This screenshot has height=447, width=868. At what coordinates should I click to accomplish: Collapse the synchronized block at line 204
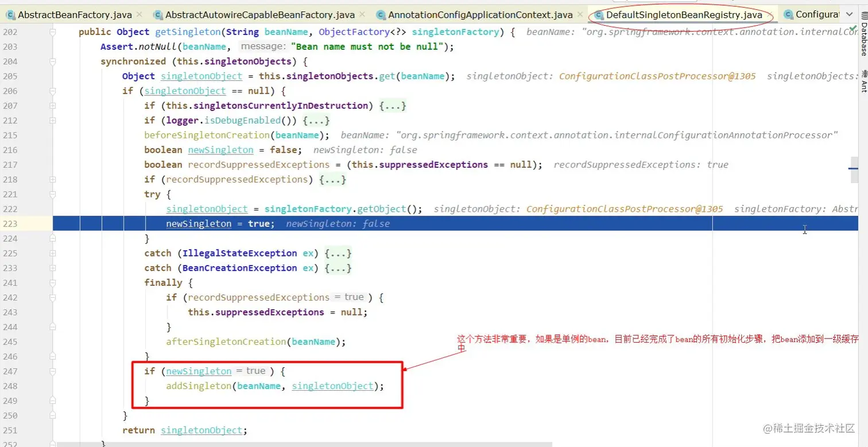tap(53, 61)
